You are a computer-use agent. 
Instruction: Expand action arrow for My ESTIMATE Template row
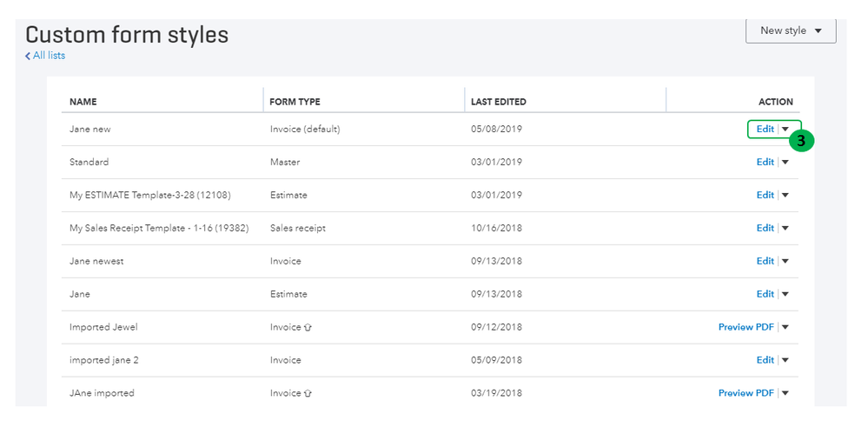pos(785,195)
